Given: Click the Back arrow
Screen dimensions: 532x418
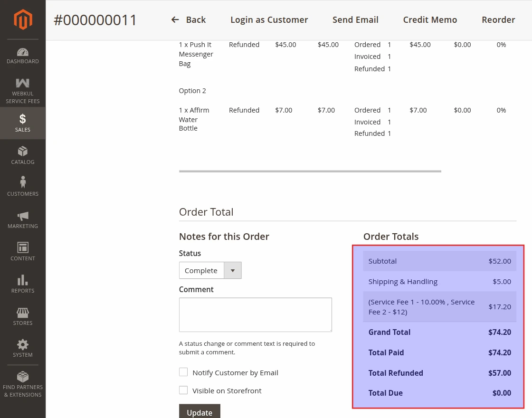Looking at the screenshot, I should [x=175, y=19].
